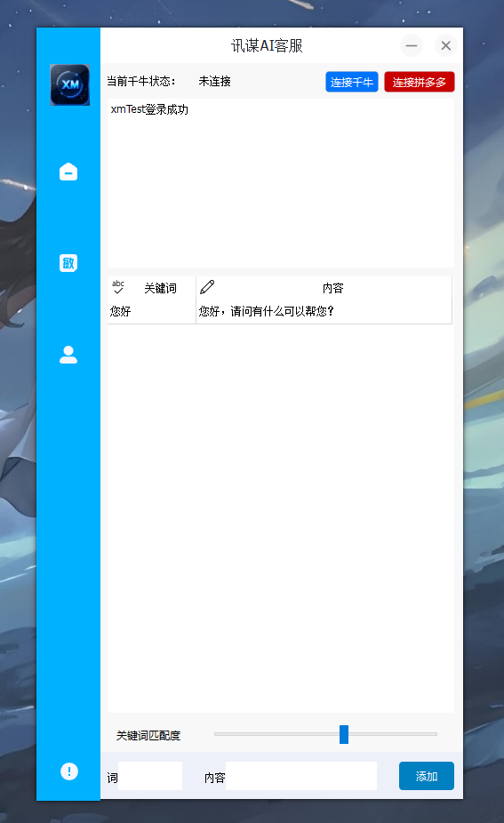
Task: Click the pencil edit content icon
Action: [x=207, y=286]
